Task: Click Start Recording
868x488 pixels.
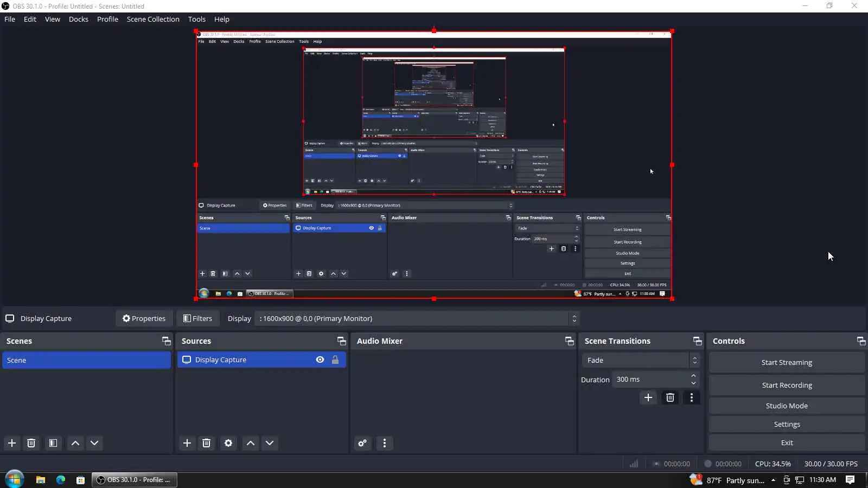Action: tap(787, 385)
